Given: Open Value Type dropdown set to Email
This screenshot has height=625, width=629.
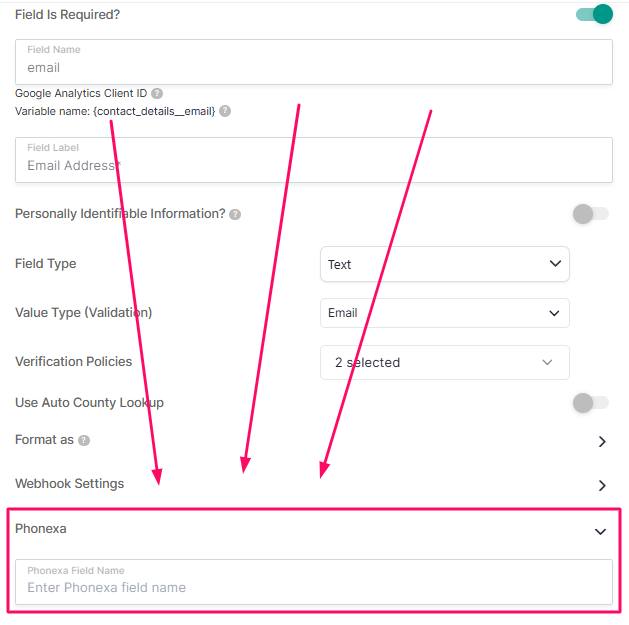Looking at the screenshot, I should coord(444,313).
